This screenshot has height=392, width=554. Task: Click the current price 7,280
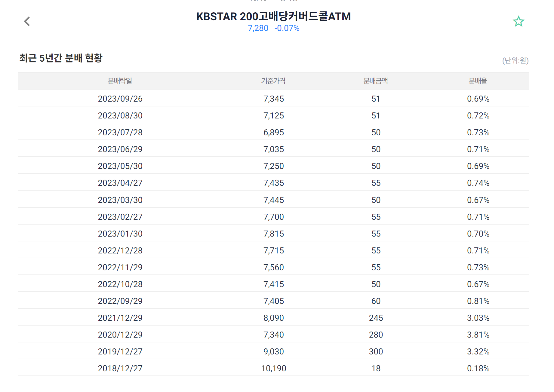pos(258,28)
